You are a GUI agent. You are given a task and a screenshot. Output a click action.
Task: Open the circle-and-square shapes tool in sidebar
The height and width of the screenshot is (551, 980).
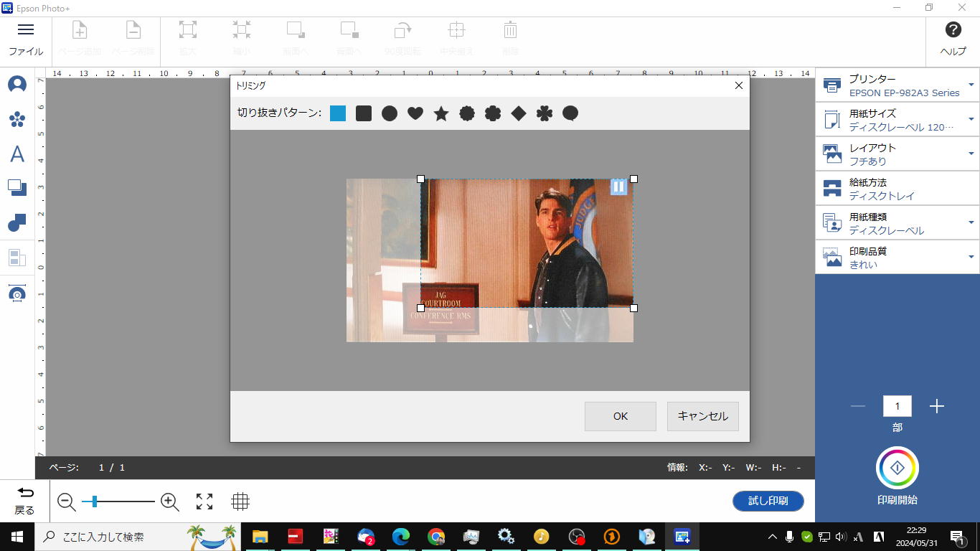pos(17,222)
